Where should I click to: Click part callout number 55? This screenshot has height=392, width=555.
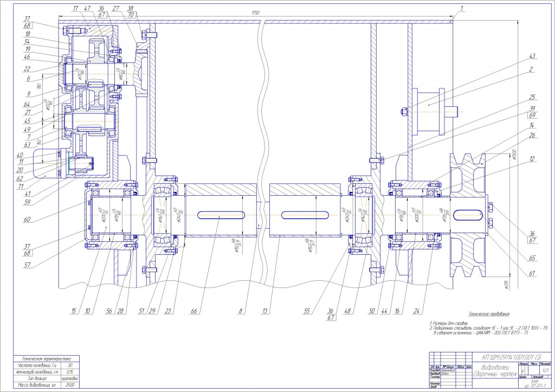307,311
